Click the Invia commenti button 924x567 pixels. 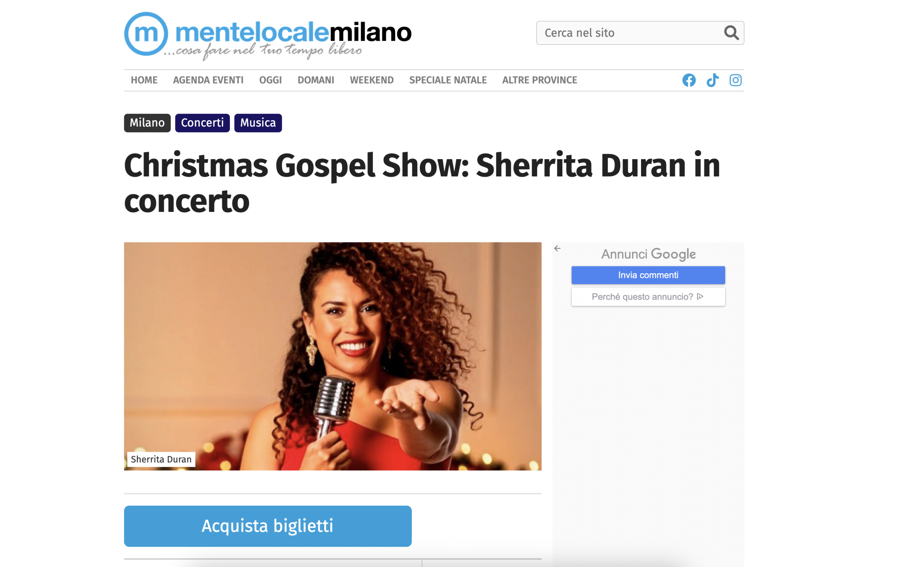click(x=648, y=275)
